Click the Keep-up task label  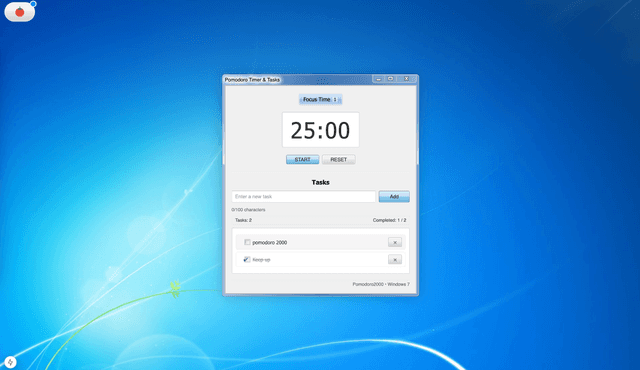tap(261, 259)
